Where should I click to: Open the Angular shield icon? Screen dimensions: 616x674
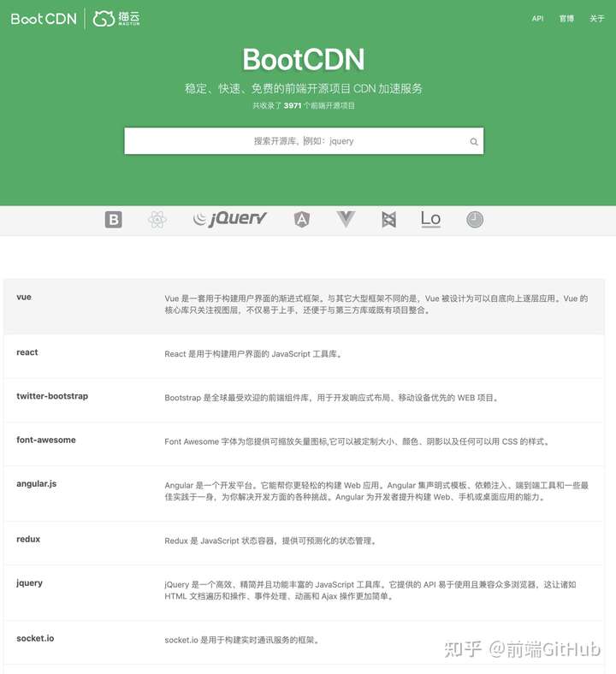coord(302,220)
